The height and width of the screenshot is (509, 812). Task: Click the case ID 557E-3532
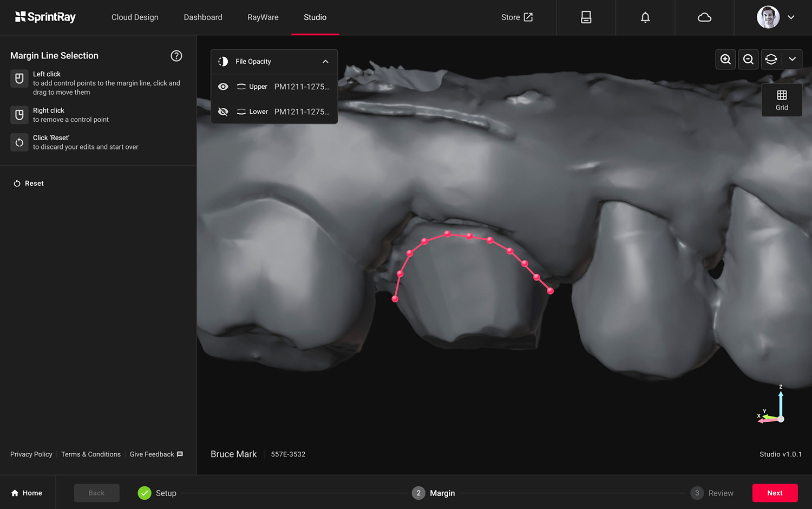pos(288,454)
